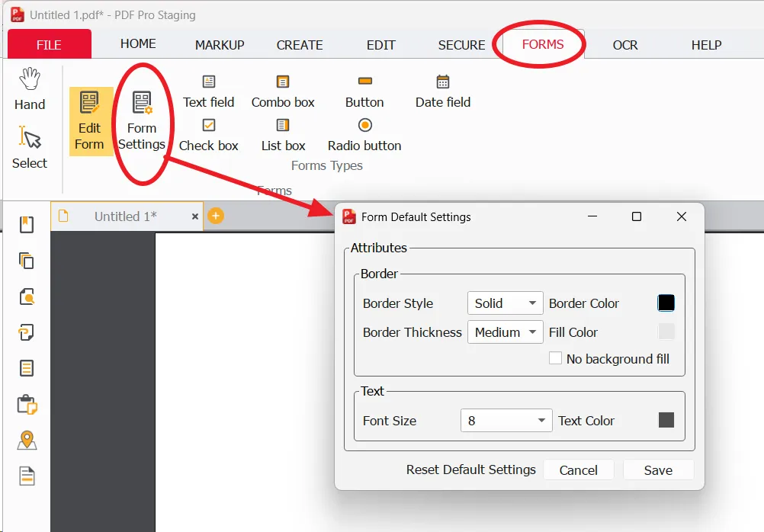
Task: Minimize the Form Default Settings dialog
Action: point(592,216)
